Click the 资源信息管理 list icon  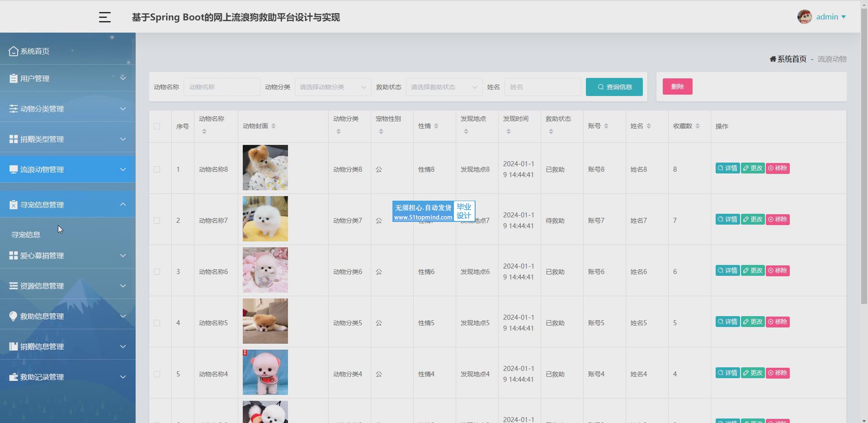point(14,286)
